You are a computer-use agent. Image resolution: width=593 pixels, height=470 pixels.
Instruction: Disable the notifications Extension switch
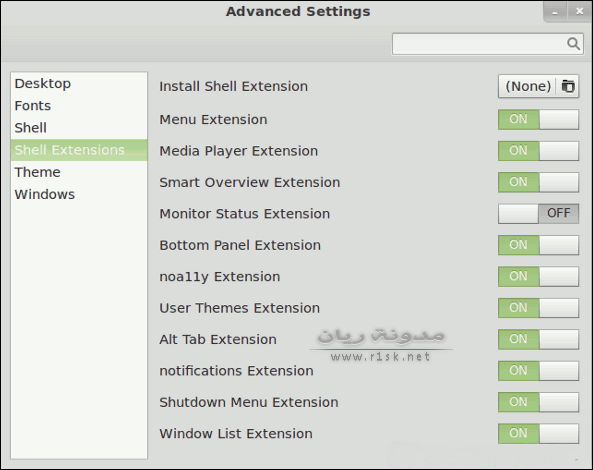coord(538,371)
